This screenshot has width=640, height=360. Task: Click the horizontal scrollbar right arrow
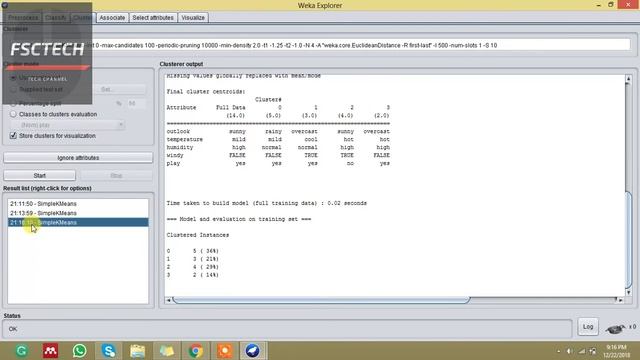[621, 300]
